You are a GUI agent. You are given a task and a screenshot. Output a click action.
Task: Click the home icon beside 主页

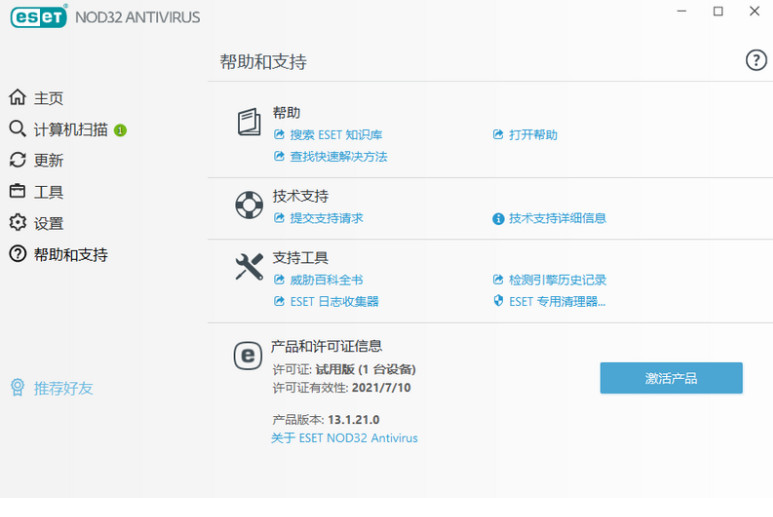(x=17, y=97)
